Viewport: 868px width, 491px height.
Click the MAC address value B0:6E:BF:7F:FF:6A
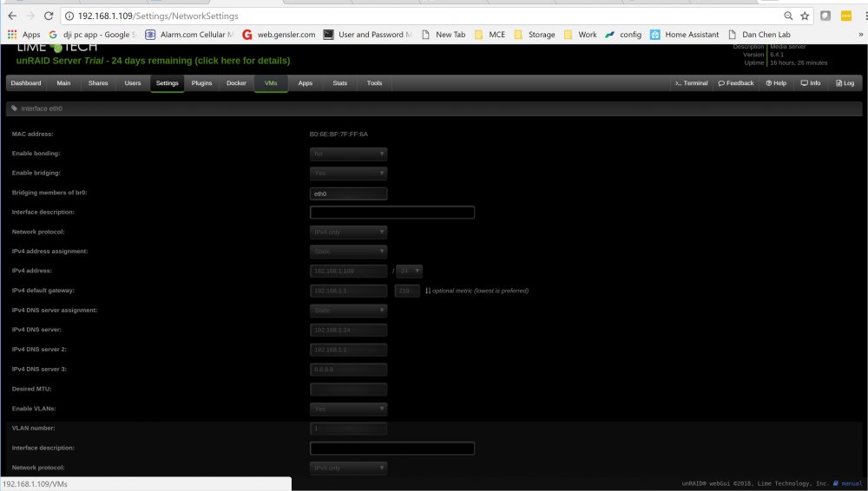[339, 134]
